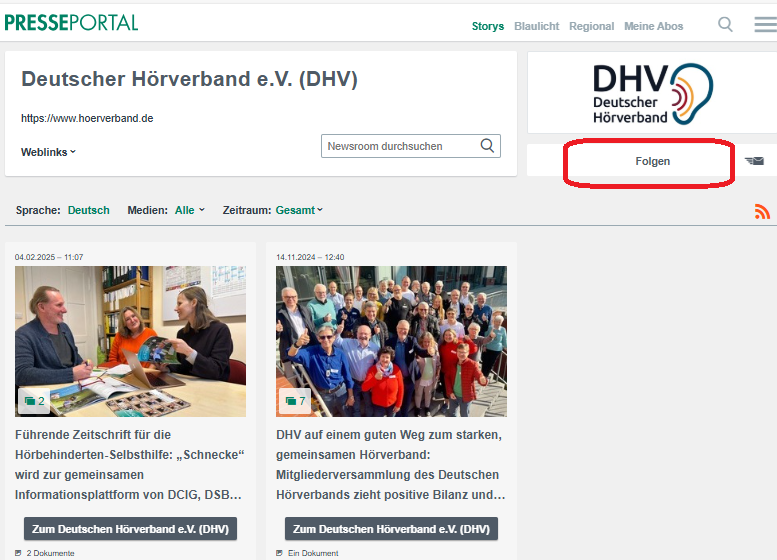777x560 pixels.
Task: Open the Schnecke Zeitschrift article headline
Action: click(130, 464)
